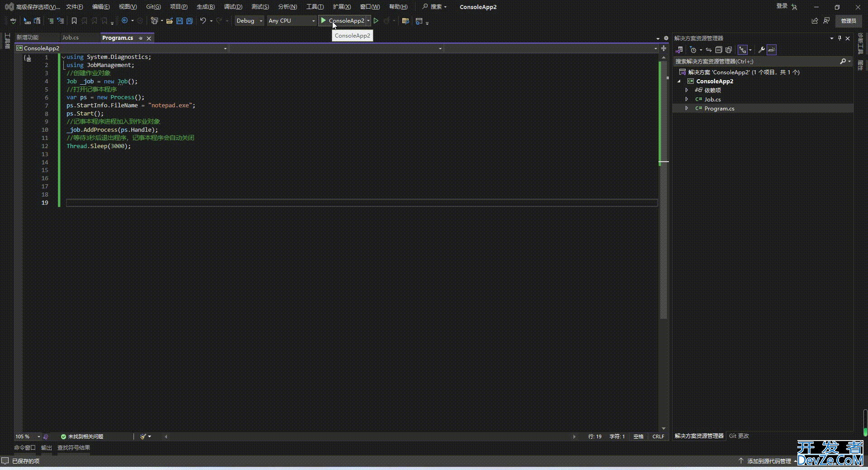
Task: Open the editor settings gear above the scrollbar
Action: (x=666, y=38)
